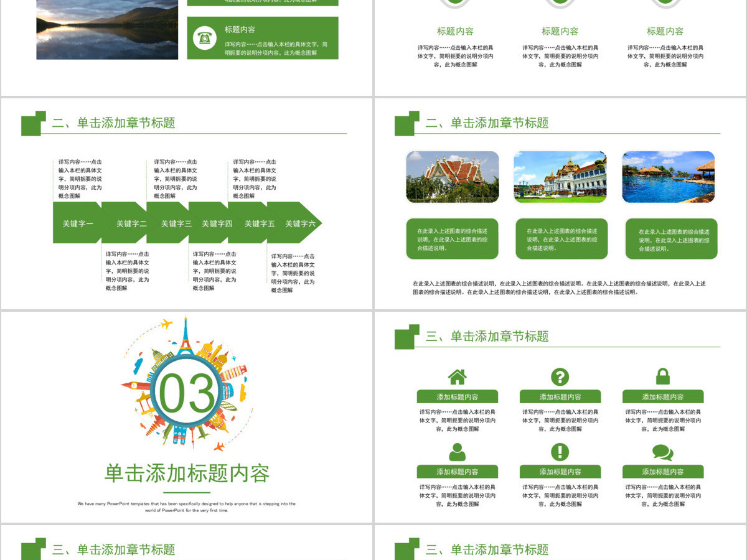The height and width of the screenshot is (560, 747).
Task: Select the exclamation mark circle icon
Action: pos(560,452)
